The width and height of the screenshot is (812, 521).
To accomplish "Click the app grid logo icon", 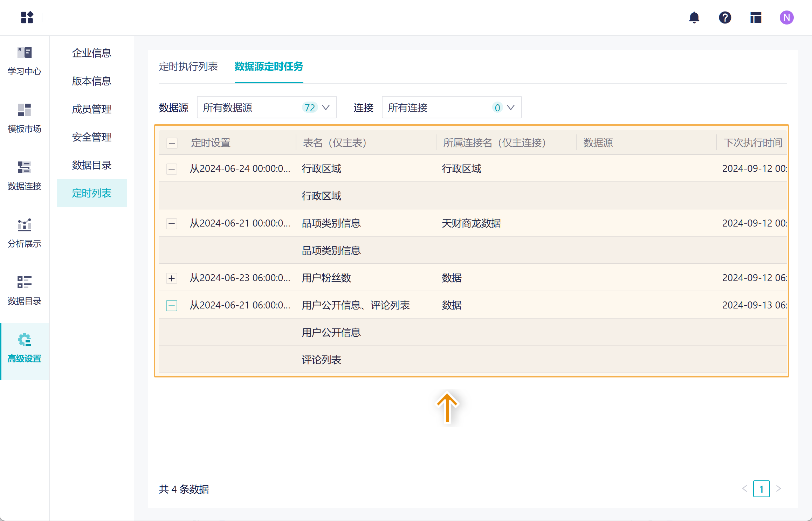I will [27, 18].
